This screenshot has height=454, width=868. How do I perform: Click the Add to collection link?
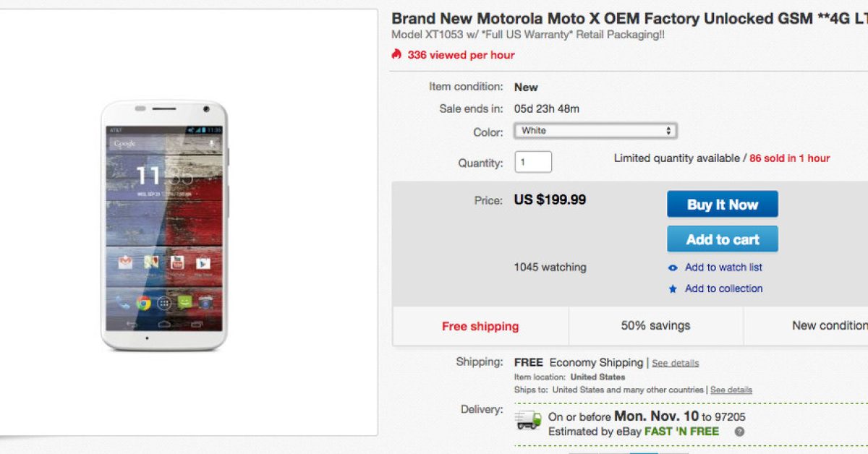click(723, 288)
